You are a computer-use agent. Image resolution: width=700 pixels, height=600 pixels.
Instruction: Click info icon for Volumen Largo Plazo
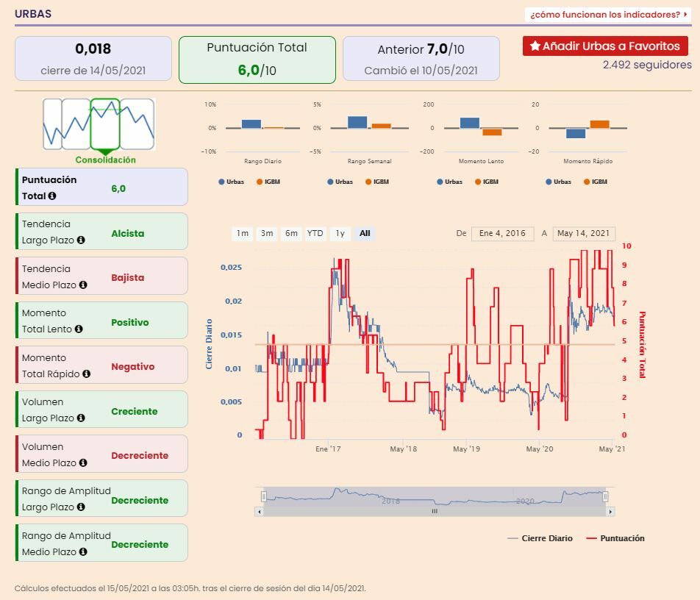click(x=81, y=418)
